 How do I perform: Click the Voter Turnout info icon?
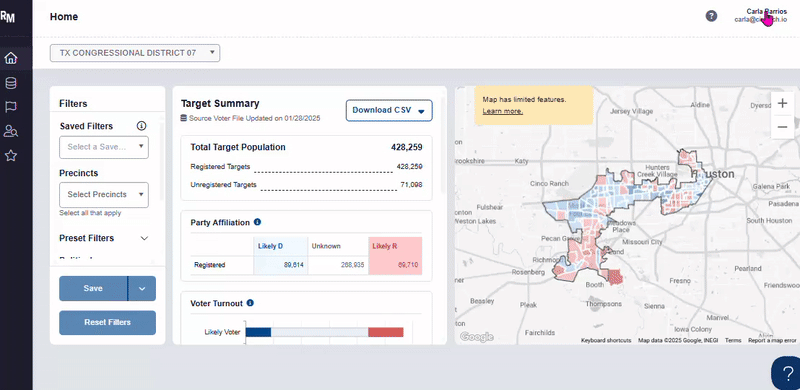click(x=250, y=303)
